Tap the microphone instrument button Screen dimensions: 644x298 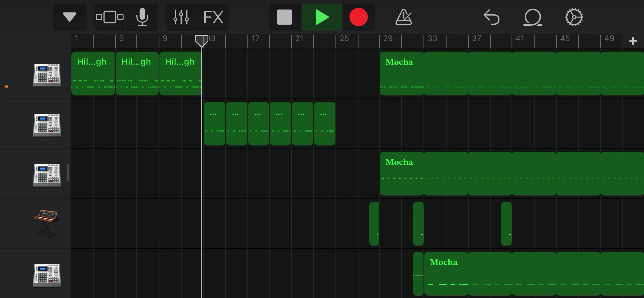(142, 17)
